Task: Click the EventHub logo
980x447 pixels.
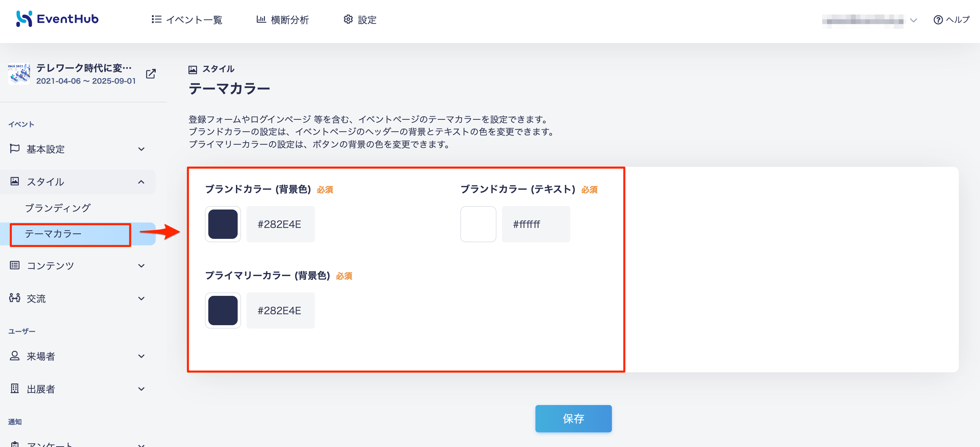Action: 57,19
